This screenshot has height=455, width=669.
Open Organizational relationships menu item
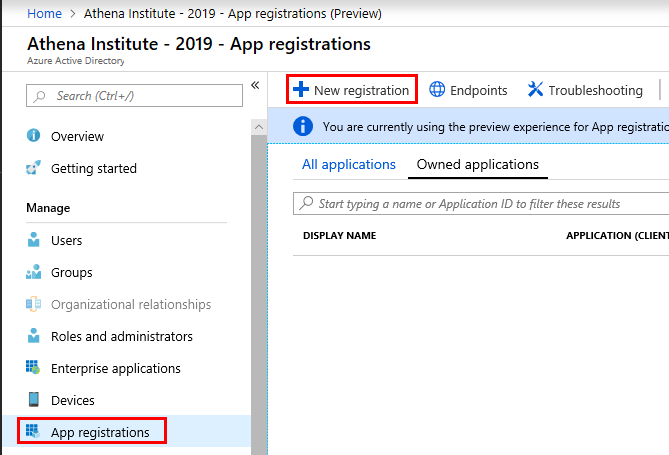(131, 304)
